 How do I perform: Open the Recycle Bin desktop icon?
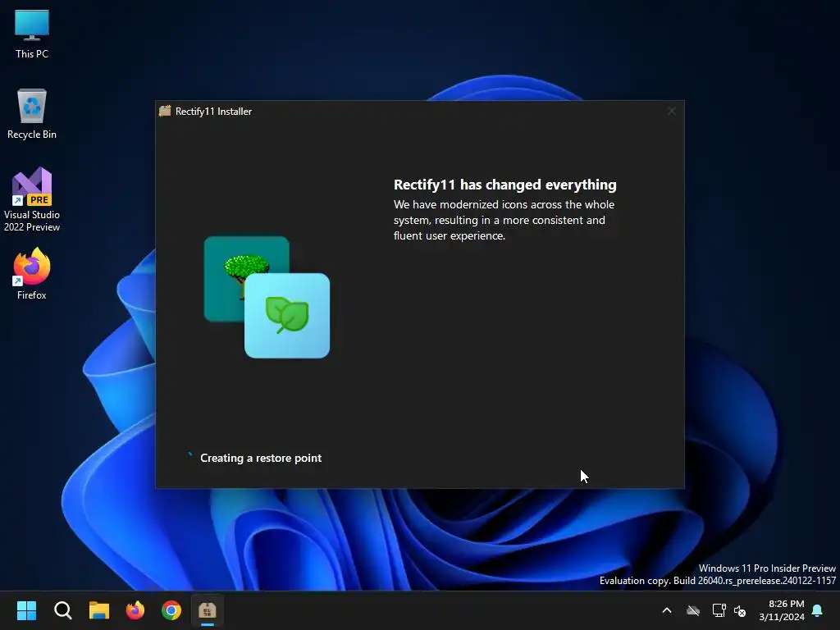point(32,114)
